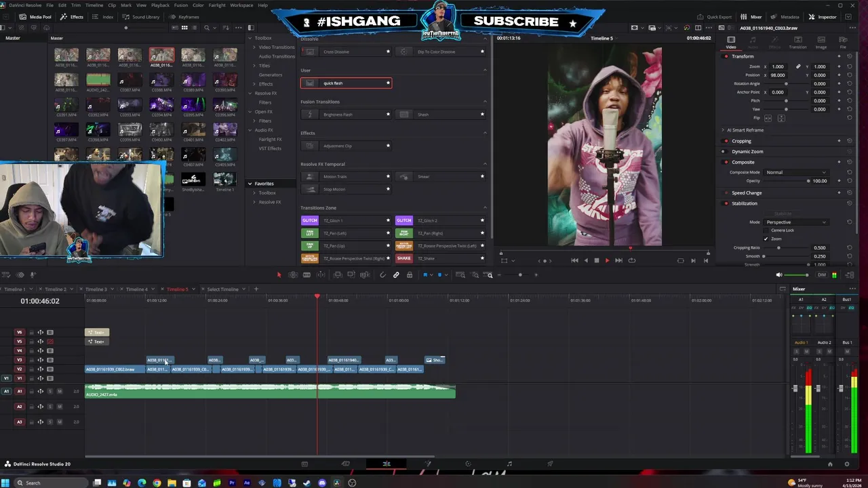Collapse the Transitions Zone group
The image size is (868, 488).
point(485,207)
